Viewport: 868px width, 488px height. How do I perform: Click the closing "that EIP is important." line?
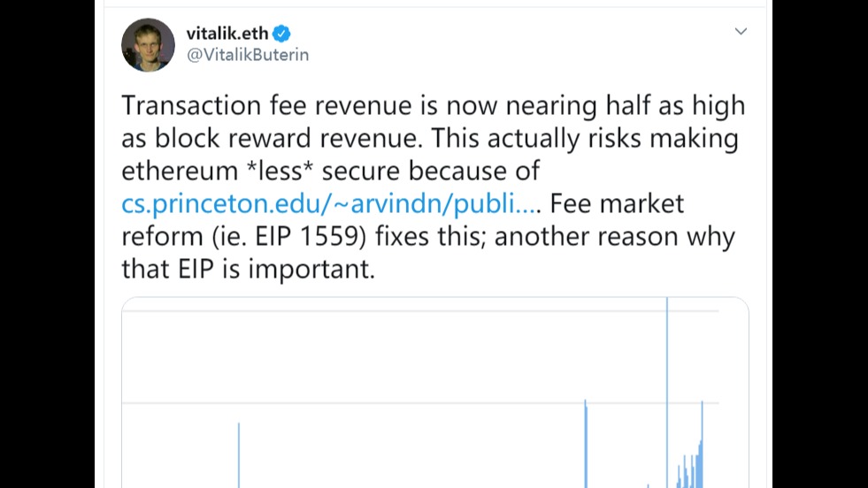(248, 269)
